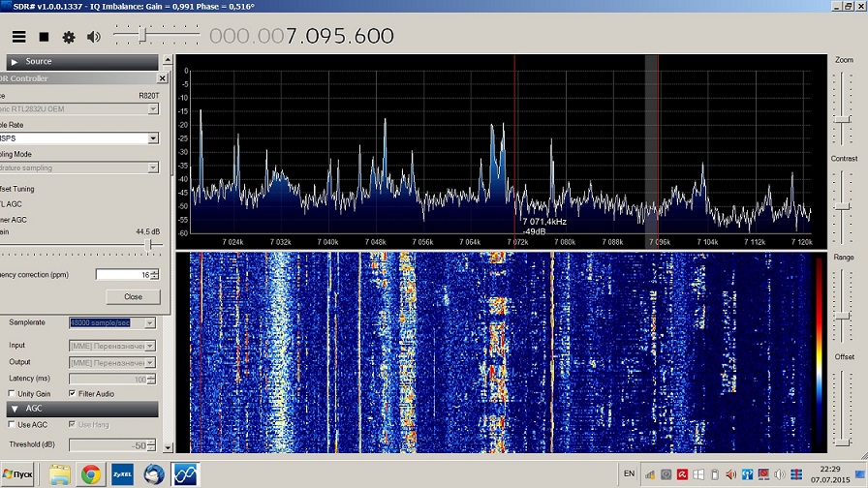Screen dimensions: 868x488
Task: Click the SDR# taskbar icon
Action: 185,474
